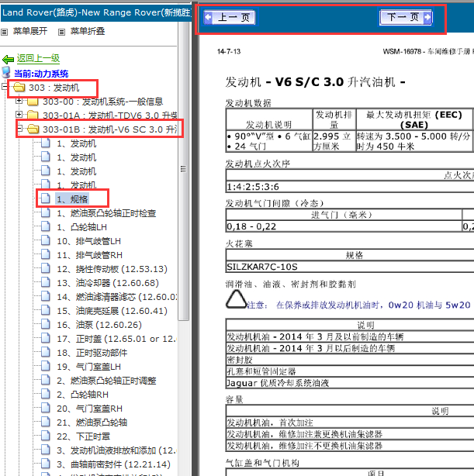This screenshot has width=474, height=476.
Task: Open 19、气门室盖LH document
Action: [x=88, y=367]
